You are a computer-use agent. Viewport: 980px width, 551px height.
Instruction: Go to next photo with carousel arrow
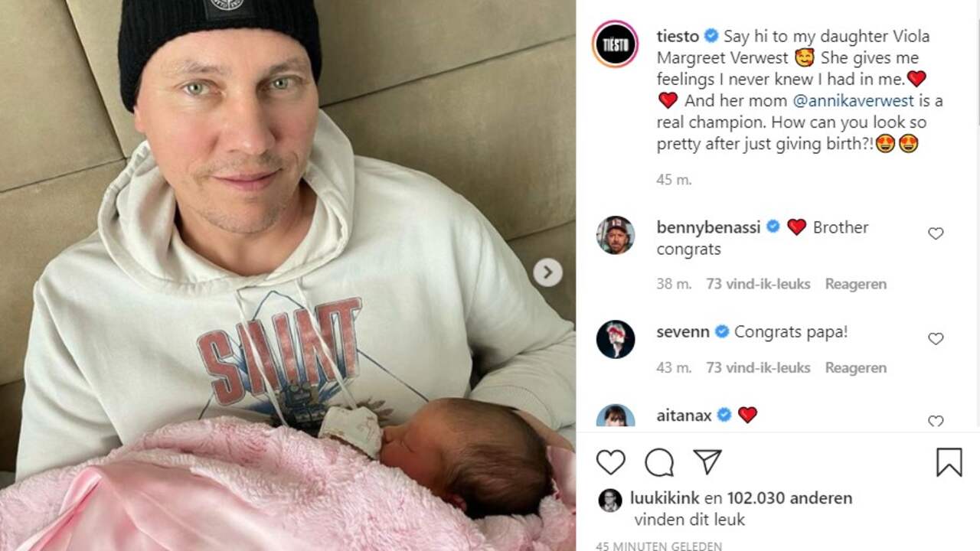click(547, 272)
